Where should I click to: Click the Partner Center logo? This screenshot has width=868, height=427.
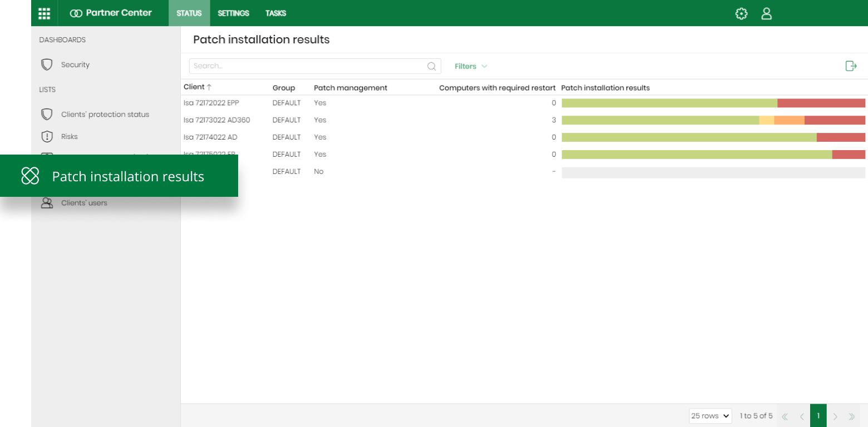(x=111, y=13)
